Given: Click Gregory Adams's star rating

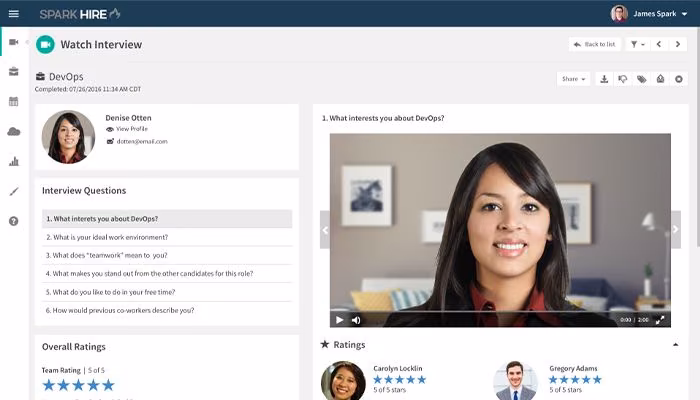Looking at the screenshot, I should click(575, 379).
